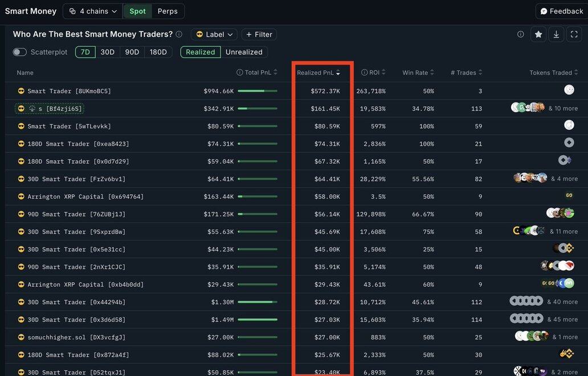
Task: Select the Unrealized view option
Action: (x=244, y=52)
